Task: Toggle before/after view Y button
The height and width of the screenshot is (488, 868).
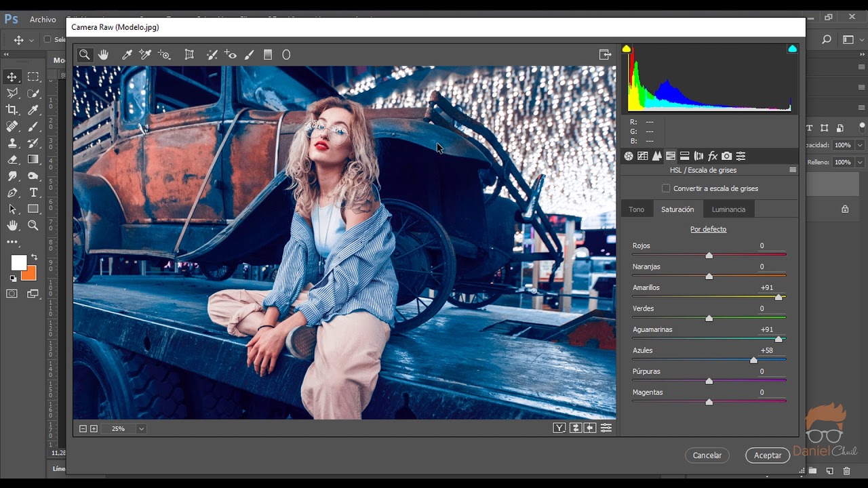Action: (x=559, y=428)
